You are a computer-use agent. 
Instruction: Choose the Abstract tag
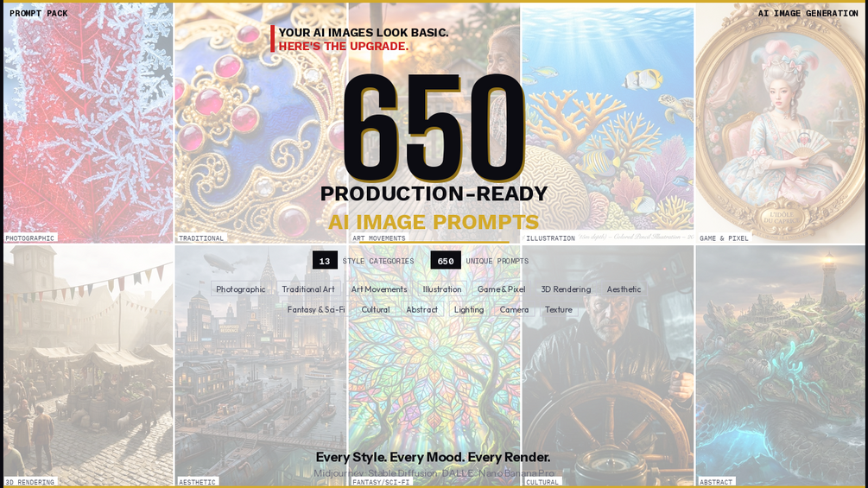(x=421, y=309)
